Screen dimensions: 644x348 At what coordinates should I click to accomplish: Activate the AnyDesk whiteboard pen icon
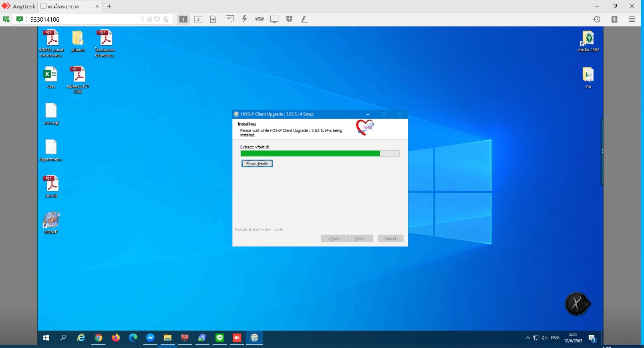(304, 19)
